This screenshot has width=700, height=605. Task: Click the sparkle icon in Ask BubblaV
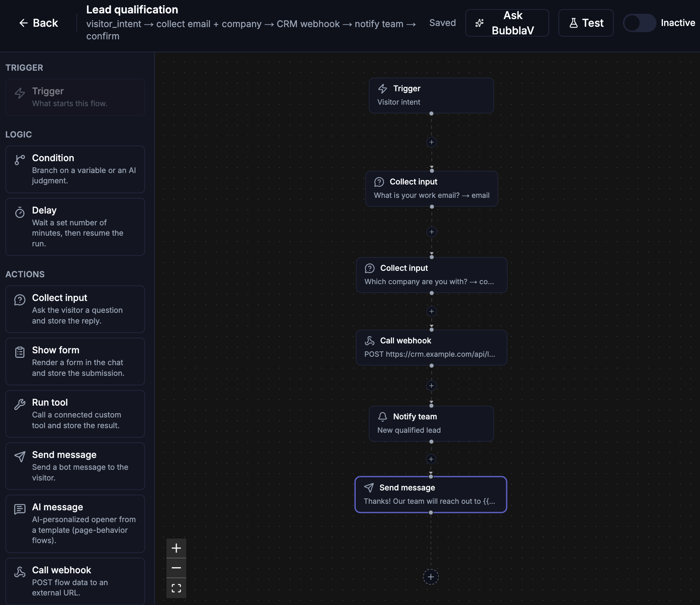click(479, 23)
